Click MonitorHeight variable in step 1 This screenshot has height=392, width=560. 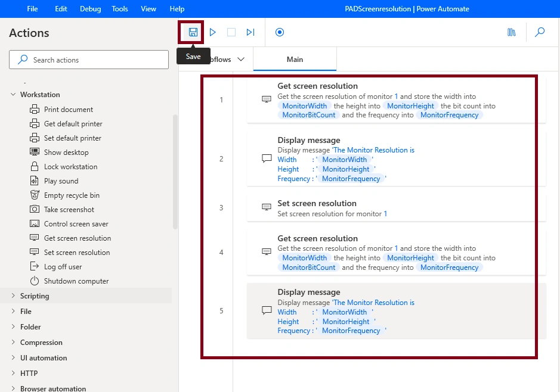(410, 105)
